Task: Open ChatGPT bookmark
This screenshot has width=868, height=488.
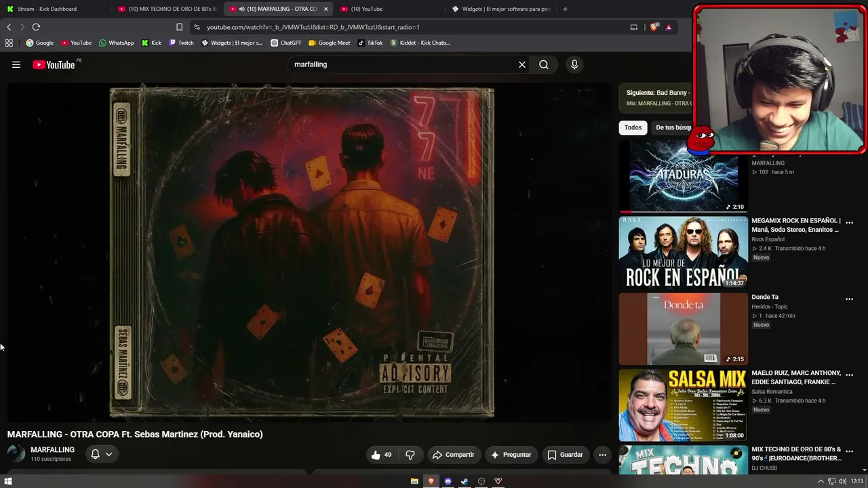Action: tap(286, 43)
